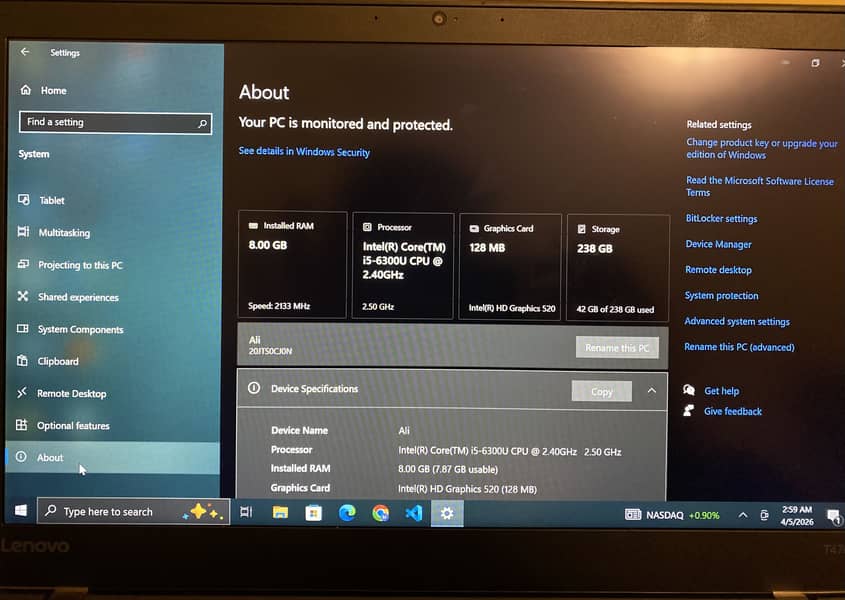Click the Installed RAM 8.00 GB card
The width and height of the screenshot is (845, 600).
(292, 265)
